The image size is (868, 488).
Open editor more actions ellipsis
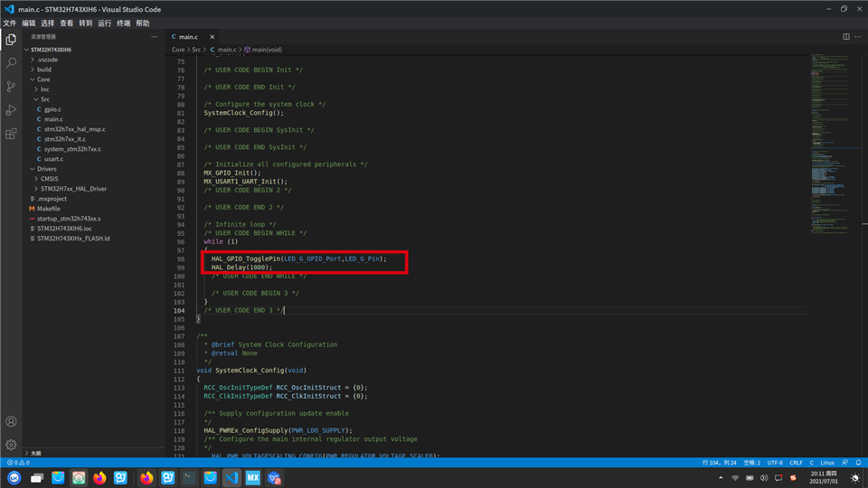tap(857, 36)
